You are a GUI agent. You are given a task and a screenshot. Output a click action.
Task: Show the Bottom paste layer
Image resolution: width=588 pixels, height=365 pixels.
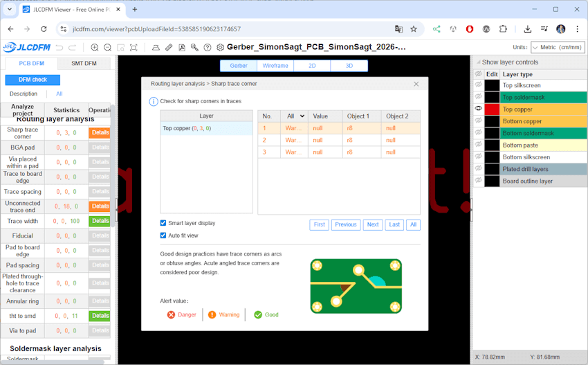pyautogui.click(x=479, y=145)
